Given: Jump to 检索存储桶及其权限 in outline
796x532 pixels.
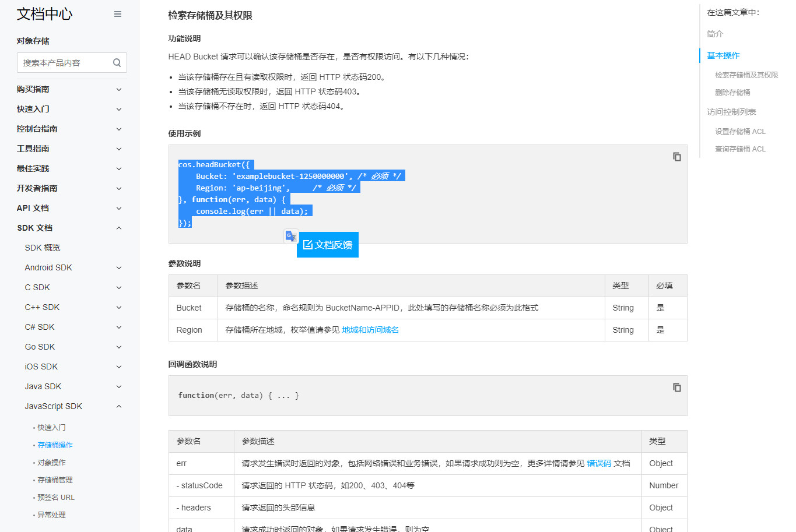Looking at the screenshot, I should point(746,75).
